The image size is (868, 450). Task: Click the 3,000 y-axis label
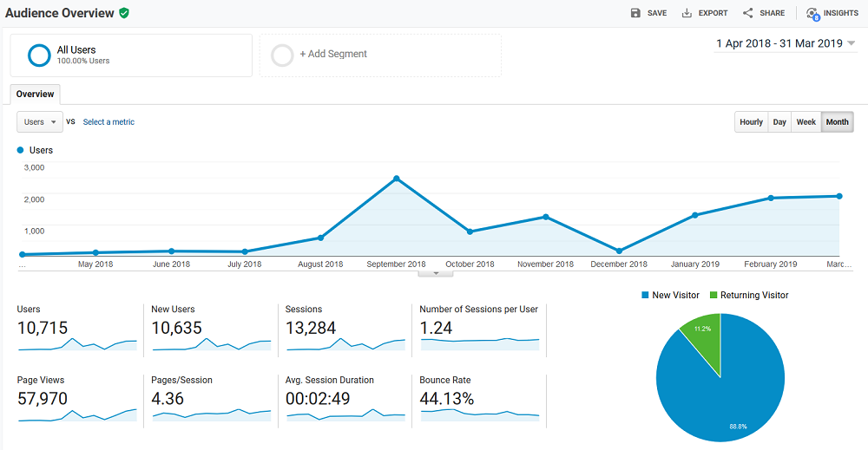[x=35, y=167]
